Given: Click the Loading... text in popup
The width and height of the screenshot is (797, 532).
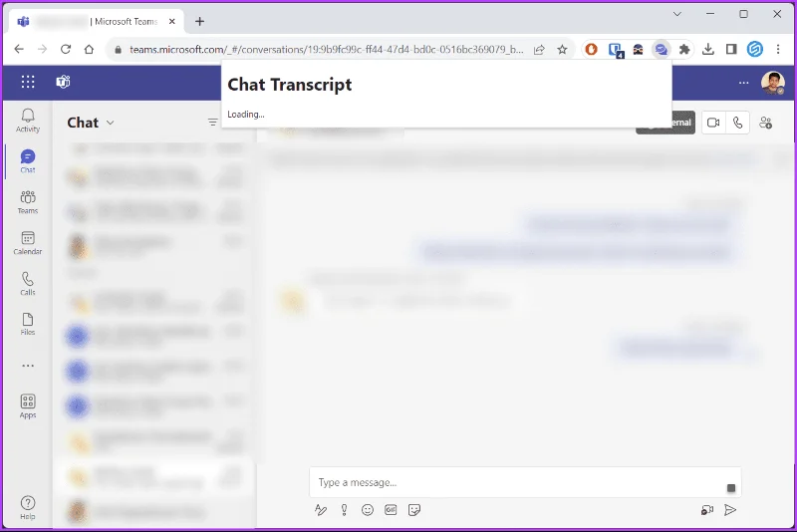Looking at the screenshot, I should [245, 115].
